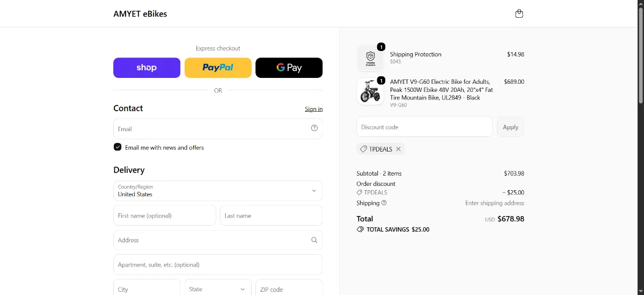The height and width of the screenshot is (295, 644).
Task: Click the address search magnifier icon
Action: click(x=314, y=240)
